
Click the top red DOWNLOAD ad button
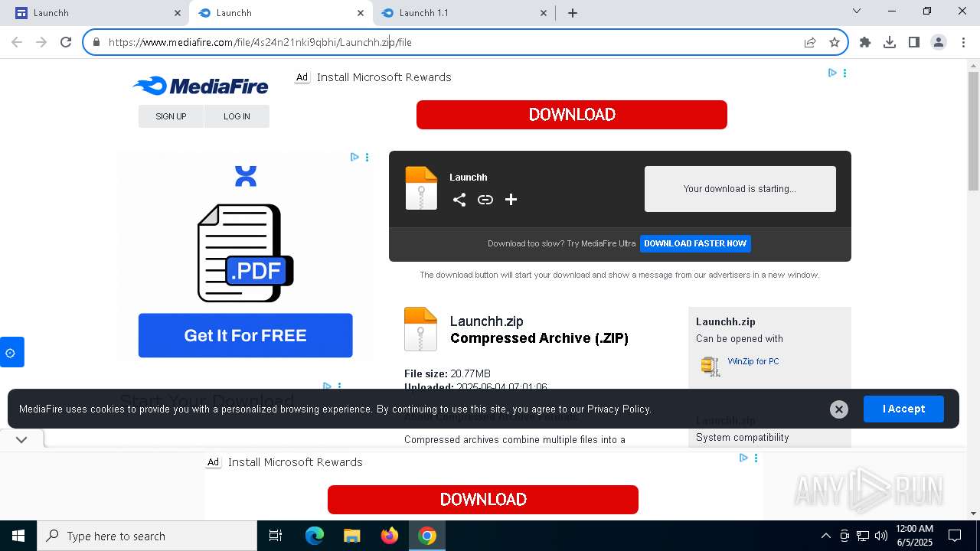(x=572, y=115)
